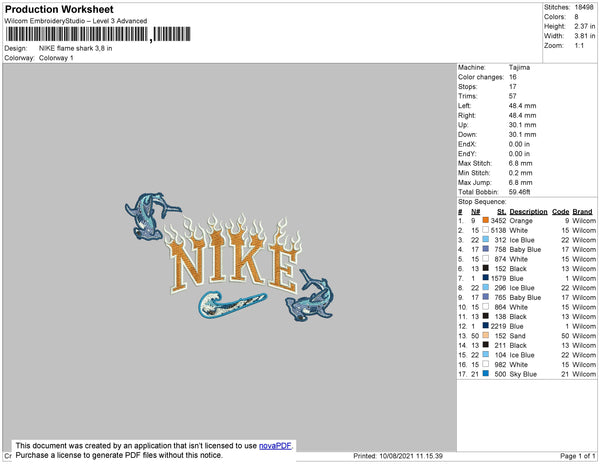Click the 'St.' column header
Screen dimensions: 600x464
(x=502, y=212)
